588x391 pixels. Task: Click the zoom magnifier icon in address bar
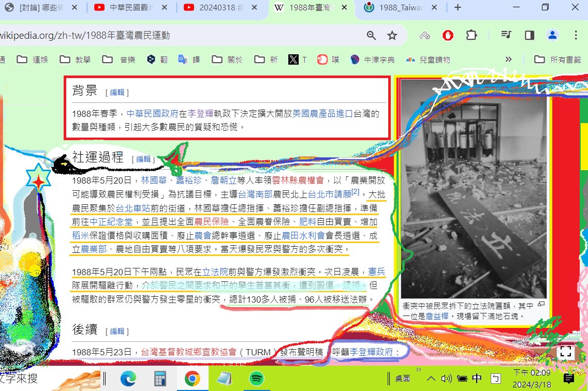click(371, 35)
